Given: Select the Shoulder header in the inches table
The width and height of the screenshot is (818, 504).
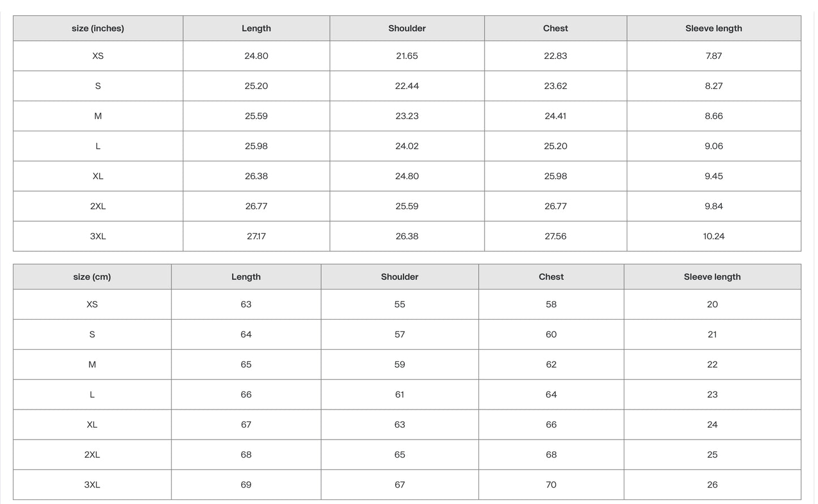Looking at the screenshot, I should pos(407,28).
